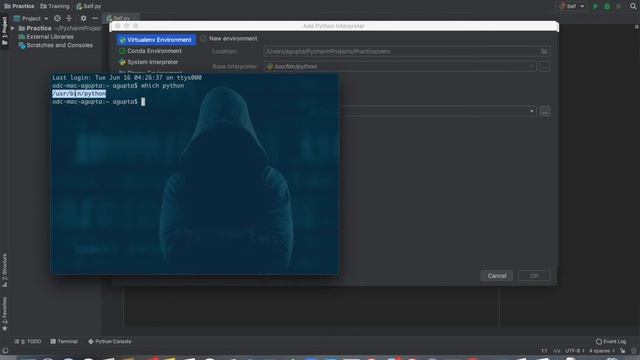This screenshot has height=360, width=640.
Task: Open the existing interpreter dropdown arrow
Action: coord(531,111)
